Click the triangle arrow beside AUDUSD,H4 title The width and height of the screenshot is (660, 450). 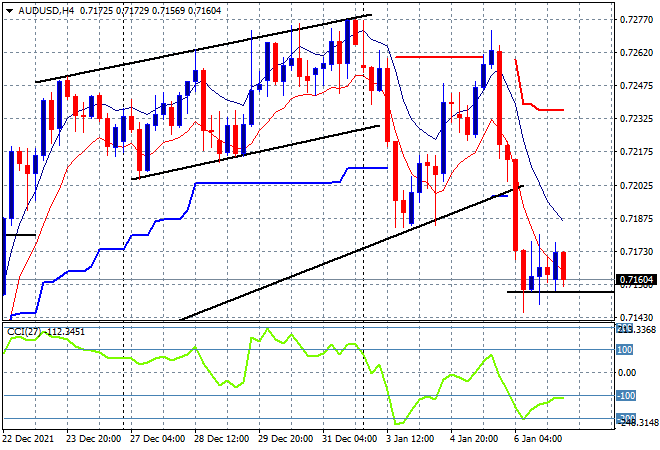pyautogui.click(x=9, y=11)
